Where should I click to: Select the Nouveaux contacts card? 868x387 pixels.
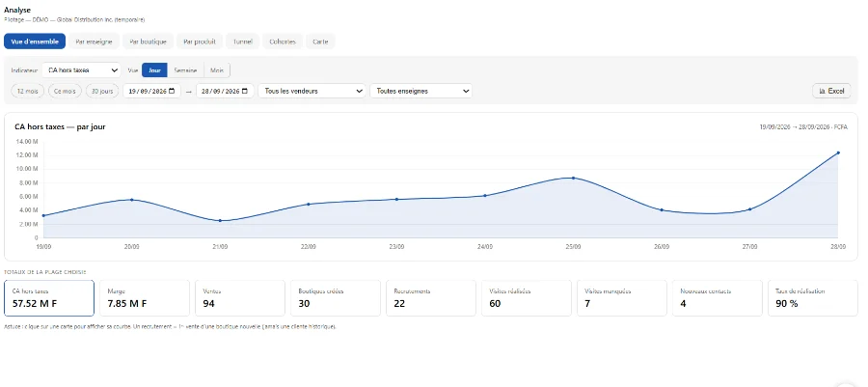coord(718,298)
